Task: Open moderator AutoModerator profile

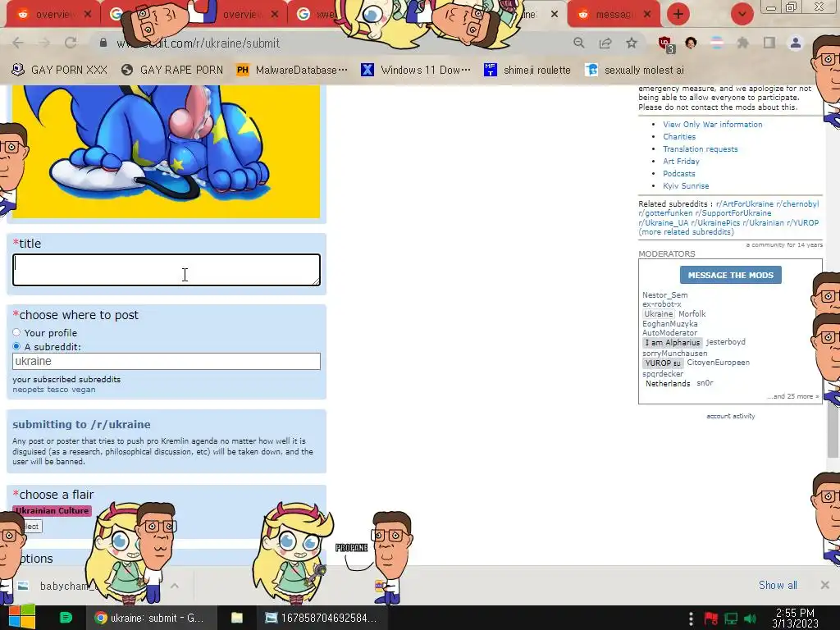Action: coord(669,333)
